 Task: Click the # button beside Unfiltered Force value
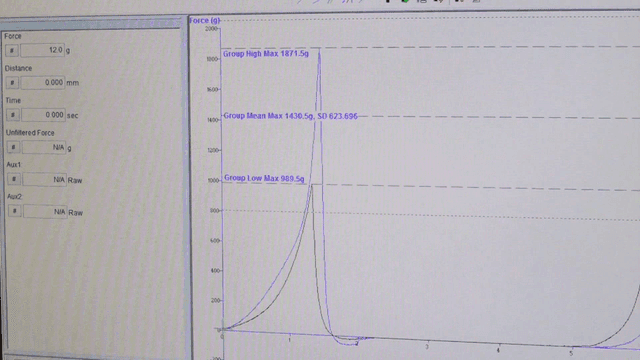coord(13,147)
